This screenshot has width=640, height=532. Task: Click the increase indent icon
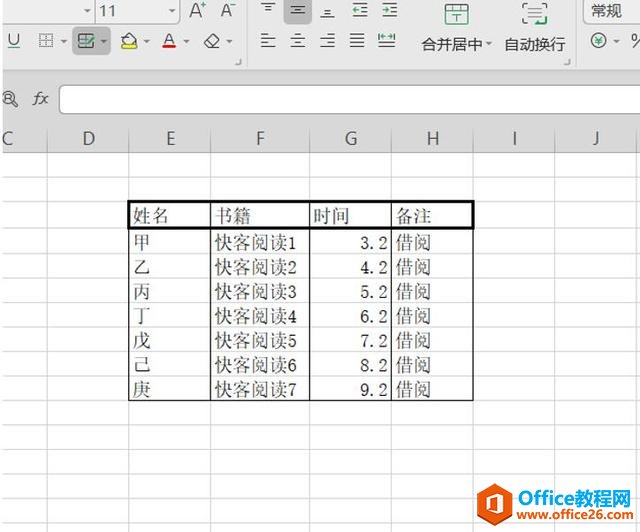point(390,10)
